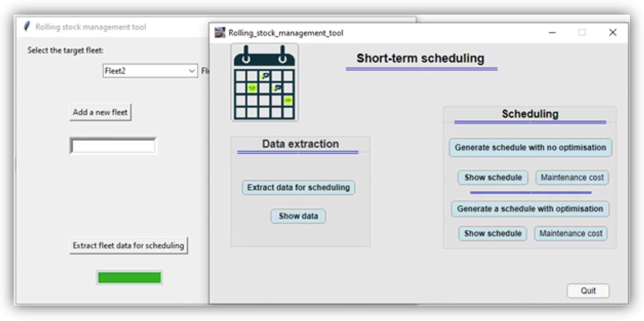View Maintenance cost for optimised schedule

point(571,234)
